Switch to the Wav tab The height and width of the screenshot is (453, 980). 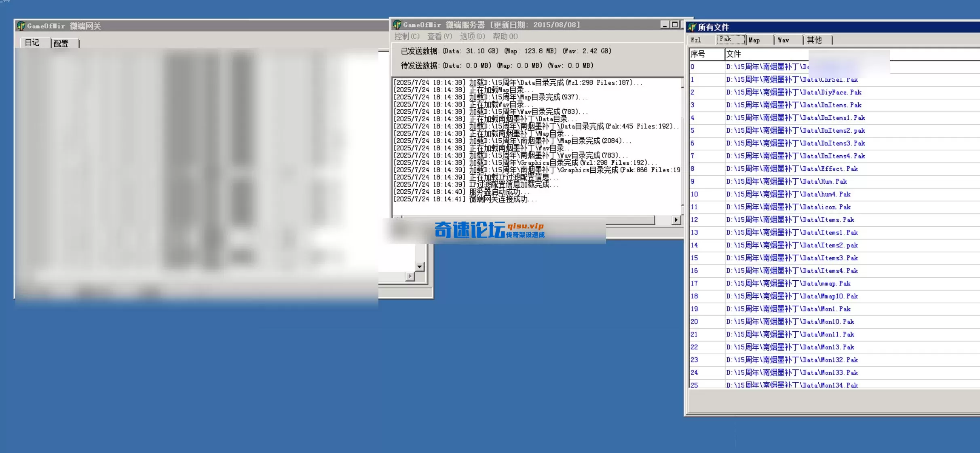784,40
